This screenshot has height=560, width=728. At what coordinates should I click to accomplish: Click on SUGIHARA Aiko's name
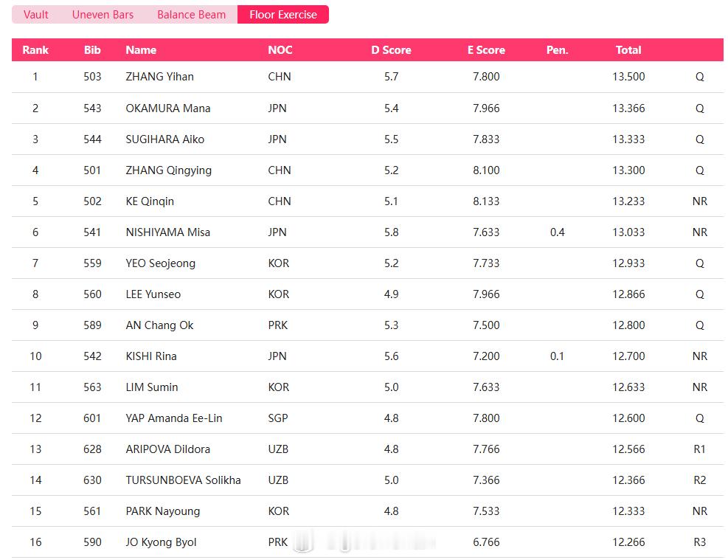tap(164, 139)
